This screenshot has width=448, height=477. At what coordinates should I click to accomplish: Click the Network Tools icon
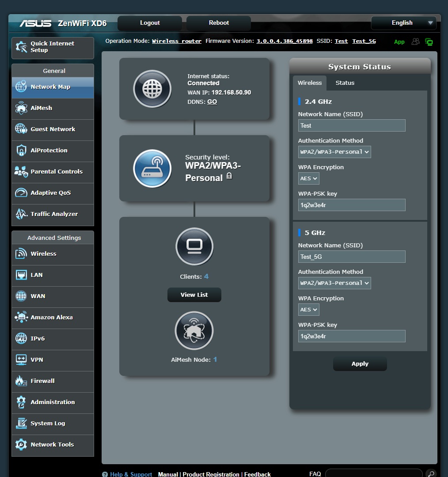pos(21,444)
